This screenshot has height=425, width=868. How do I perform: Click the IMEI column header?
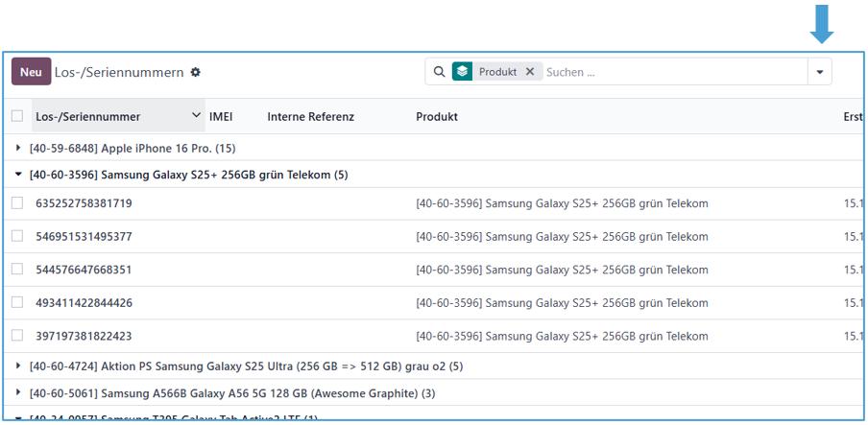[221, 117]
